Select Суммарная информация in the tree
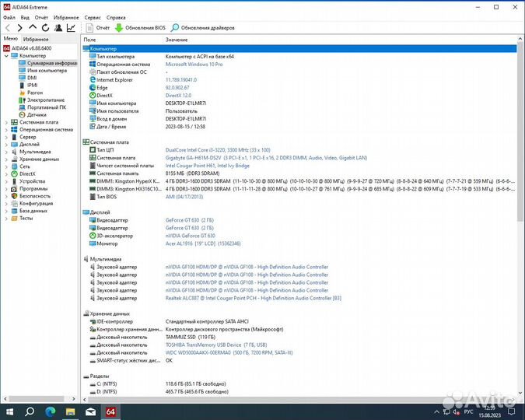This screenshot has height=420, width=525. point(48,63)
